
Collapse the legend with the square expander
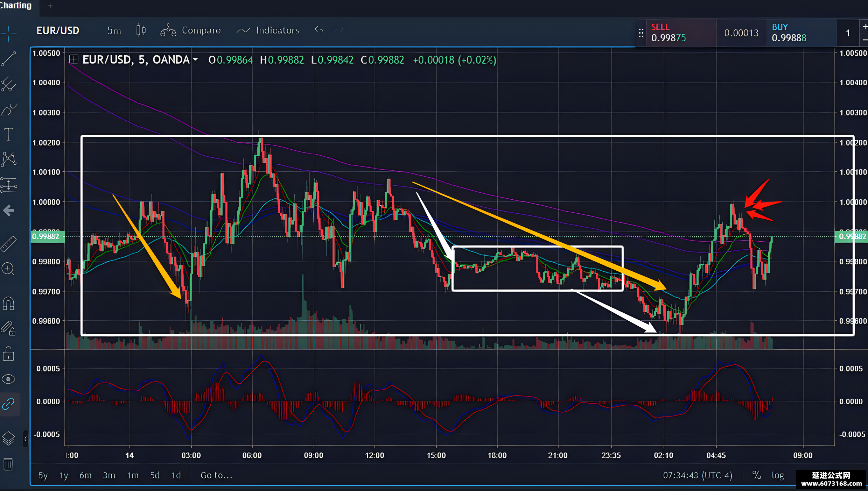coord(73,59)
